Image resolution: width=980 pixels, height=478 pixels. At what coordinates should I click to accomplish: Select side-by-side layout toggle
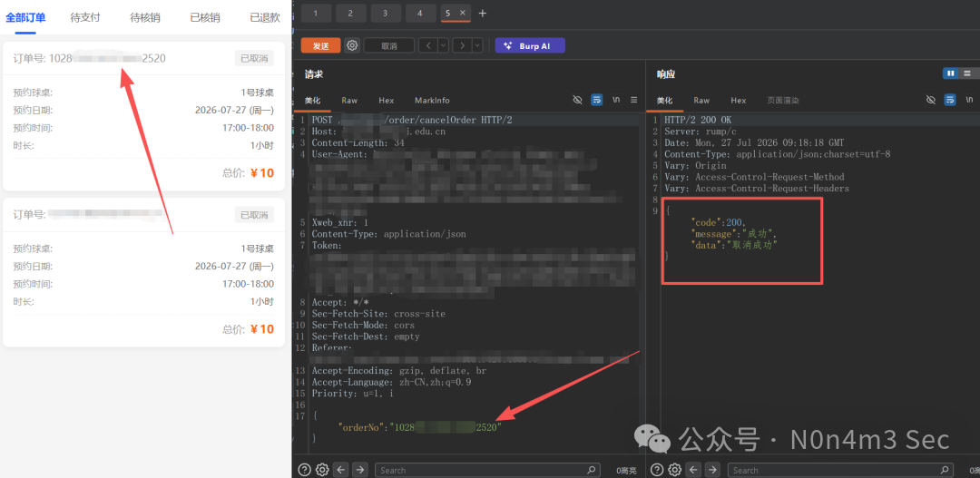tap(951, 73)
